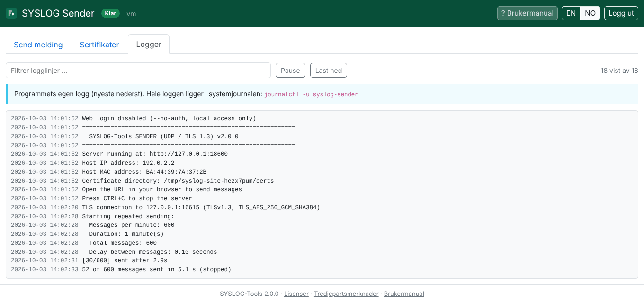644x303 pixels.
Task: Click the Klar status badge
Action: (x=111, y=13)
